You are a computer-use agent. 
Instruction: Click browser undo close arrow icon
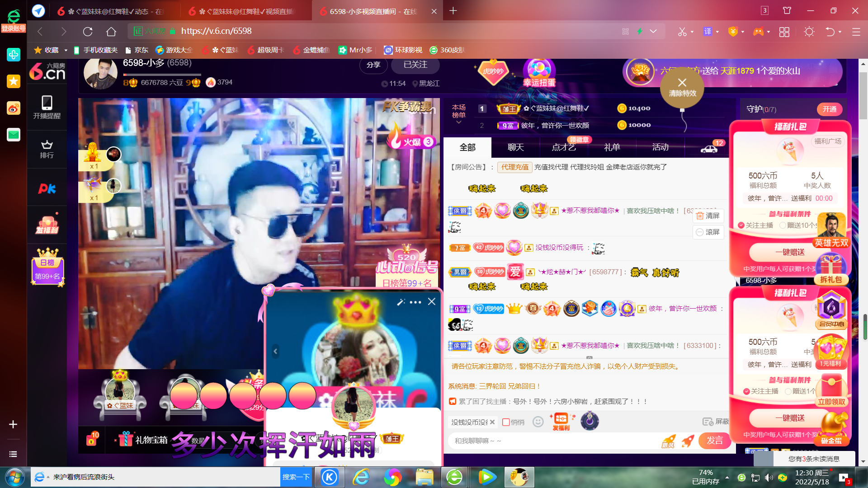coord(830,32)
